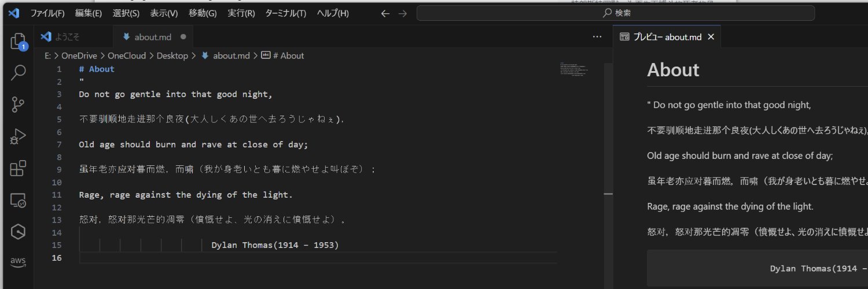The height and width of the screenshot is (289, 868).
Task: Open the Remote Explorer icon
Action: [19, 200]
